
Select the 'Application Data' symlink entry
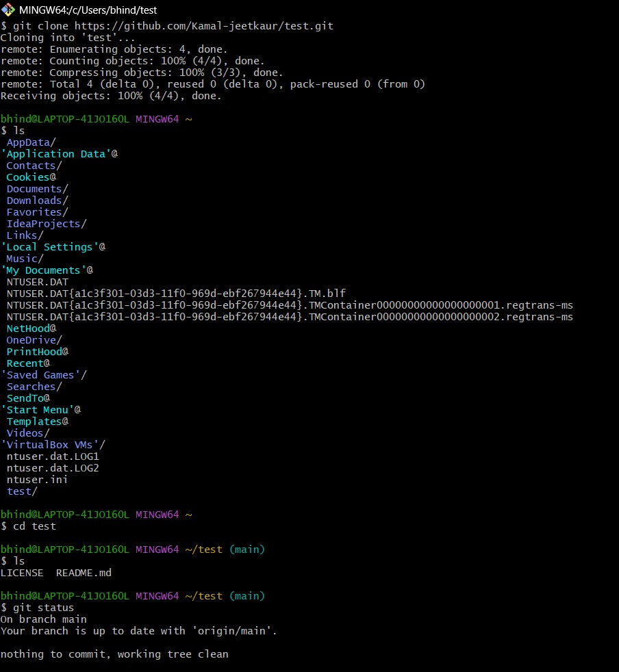[59, 154]
